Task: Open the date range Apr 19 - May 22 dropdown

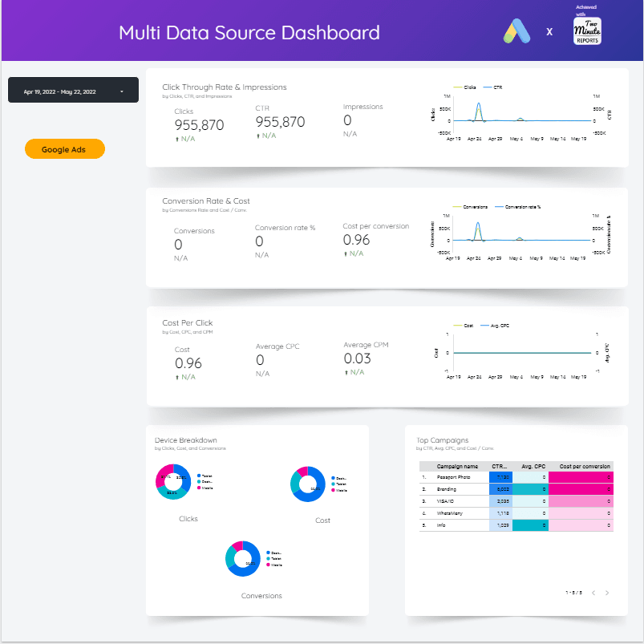Action: 73,90
